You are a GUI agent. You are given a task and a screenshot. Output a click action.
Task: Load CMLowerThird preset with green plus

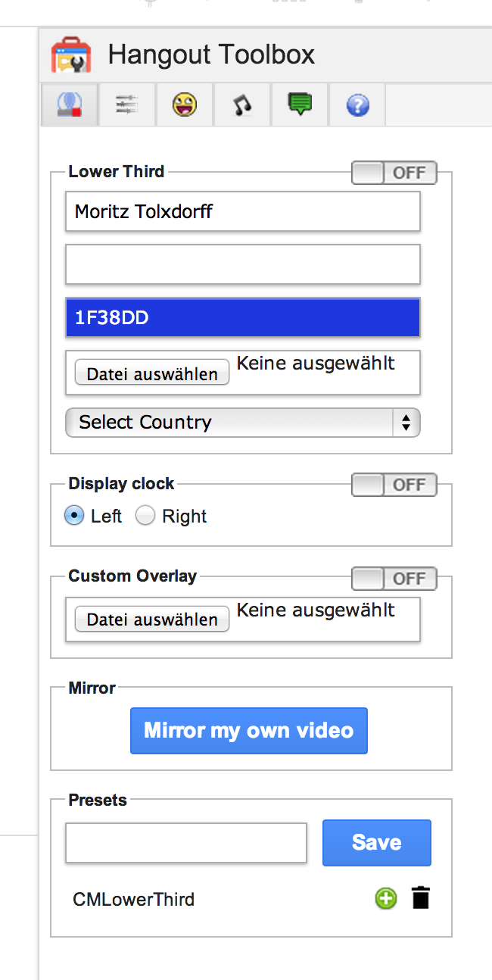tap(386, 899)
